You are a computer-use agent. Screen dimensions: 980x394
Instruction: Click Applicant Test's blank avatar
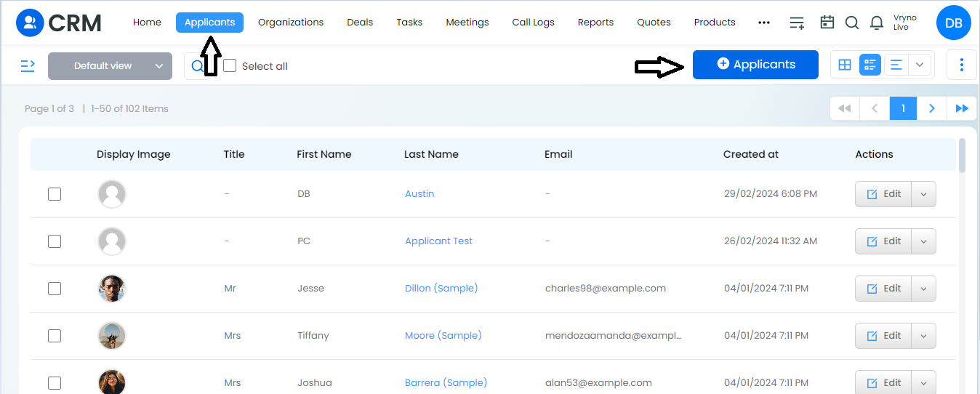pos(112,241)
